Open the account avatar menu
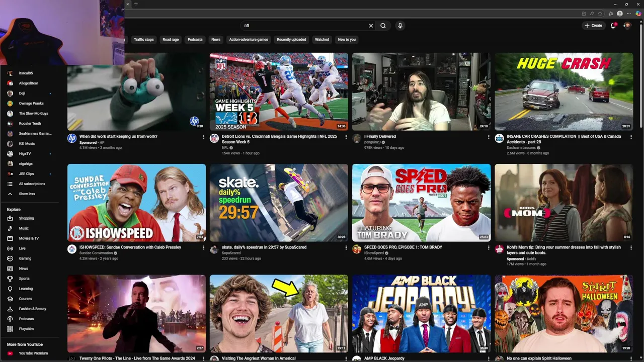The height and width of the screenshot is (362, 644). click(627, 26)
